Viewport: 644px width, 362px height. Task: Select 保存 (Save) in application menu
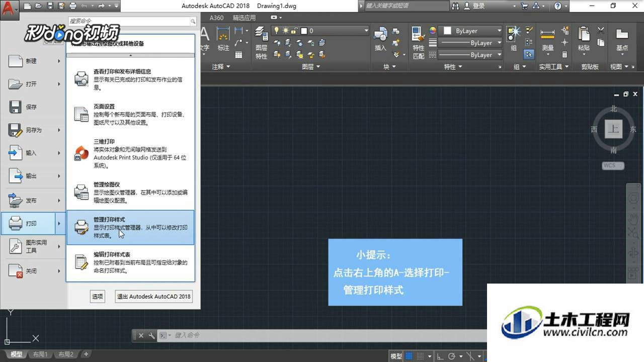click(34, 107)
